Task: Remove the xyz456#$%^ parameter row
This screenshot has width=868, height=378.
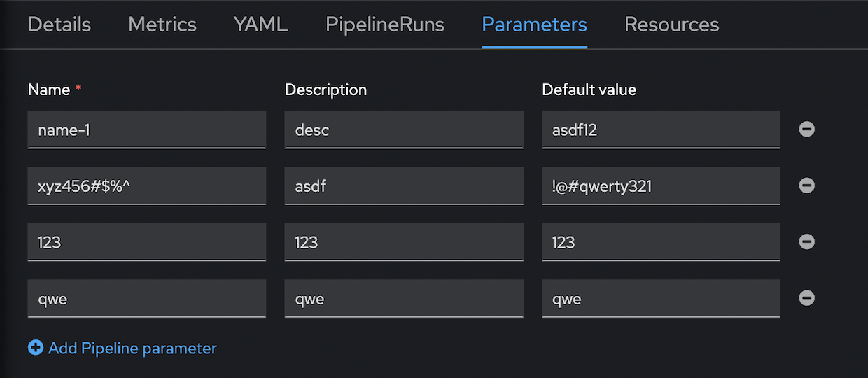Action: (806, 185)
